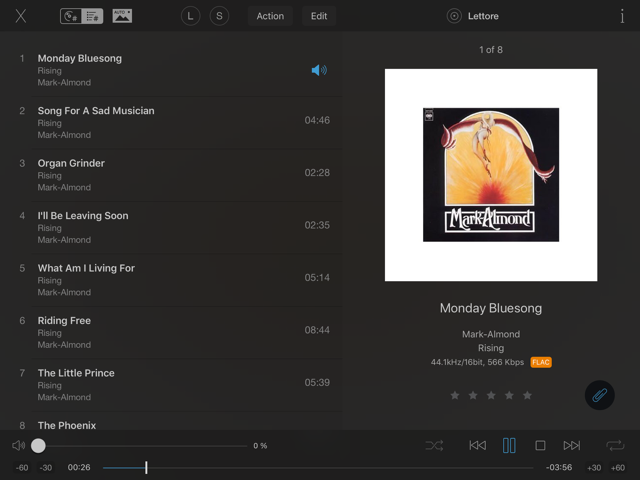Image resolution: width=640 pixels, height=480 pixels.
Task: Open the info icon at the top right
Action: click(x=622, y=16)
